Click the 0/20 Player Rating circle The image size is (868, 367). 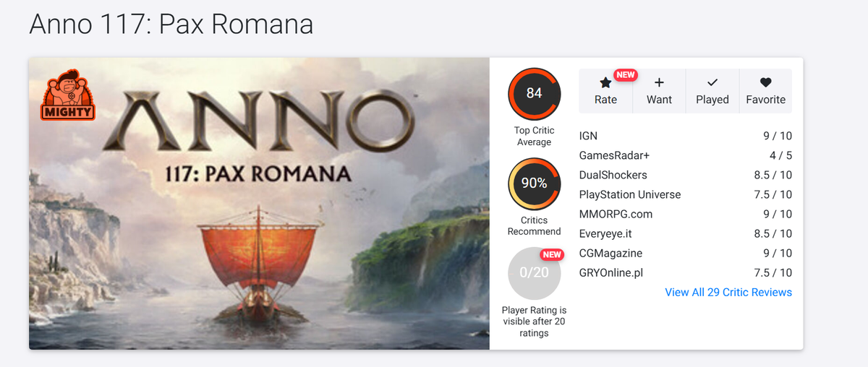534,273
